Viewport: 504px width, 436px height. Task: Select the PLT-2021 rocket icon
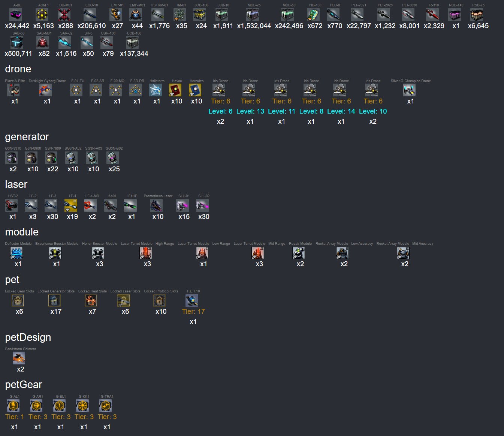[357, 15]
